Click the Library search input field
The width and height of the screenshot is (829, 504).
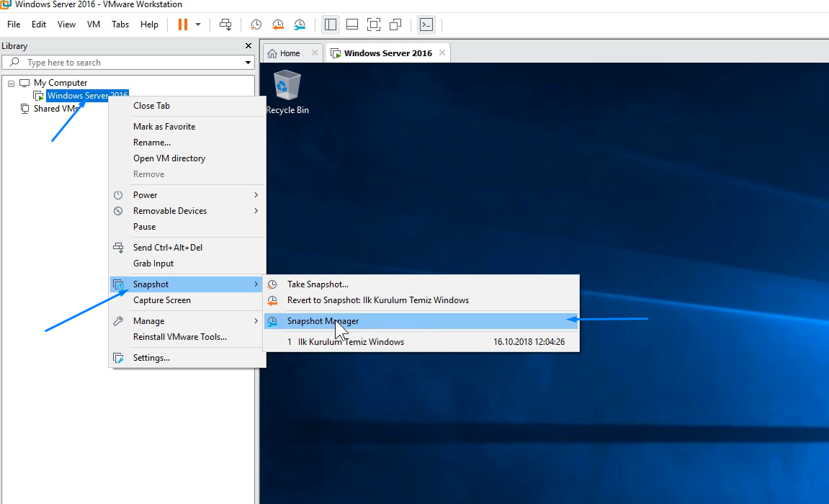[128, 63]
